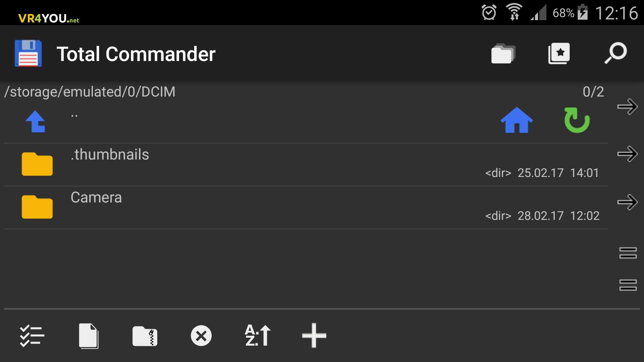This screenshot has height=362, width=644.
Task: Go to home folder icon
Action: pyautogui.click(x=517, y=120)
